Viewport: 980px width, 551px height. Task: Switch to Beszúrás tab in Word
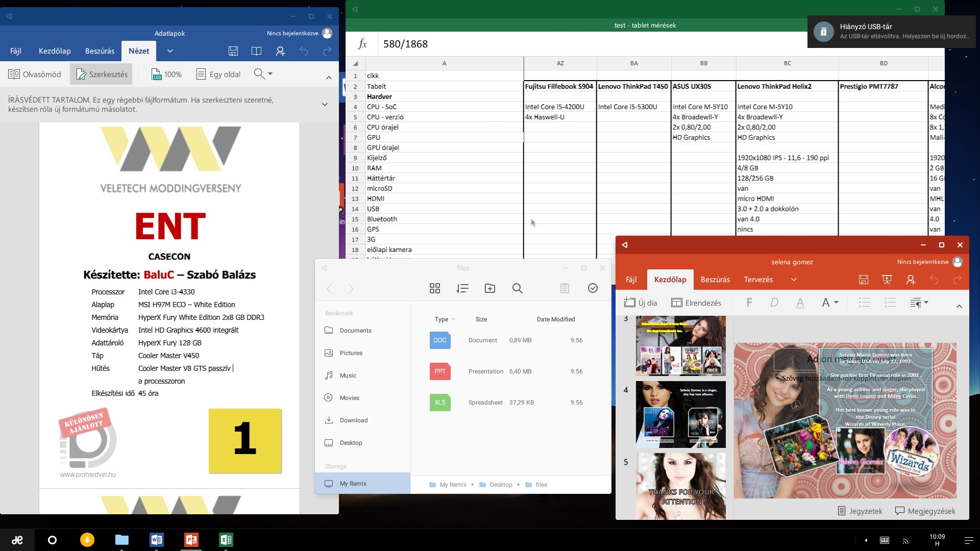click(100, 51)
